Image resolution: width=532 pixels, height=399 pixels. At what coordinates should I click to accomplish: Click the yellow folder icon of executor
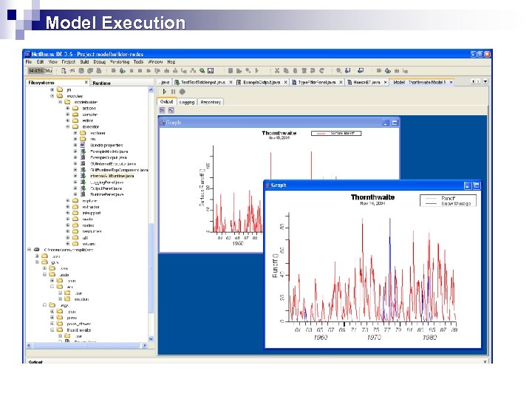click(x=75, y=126)
